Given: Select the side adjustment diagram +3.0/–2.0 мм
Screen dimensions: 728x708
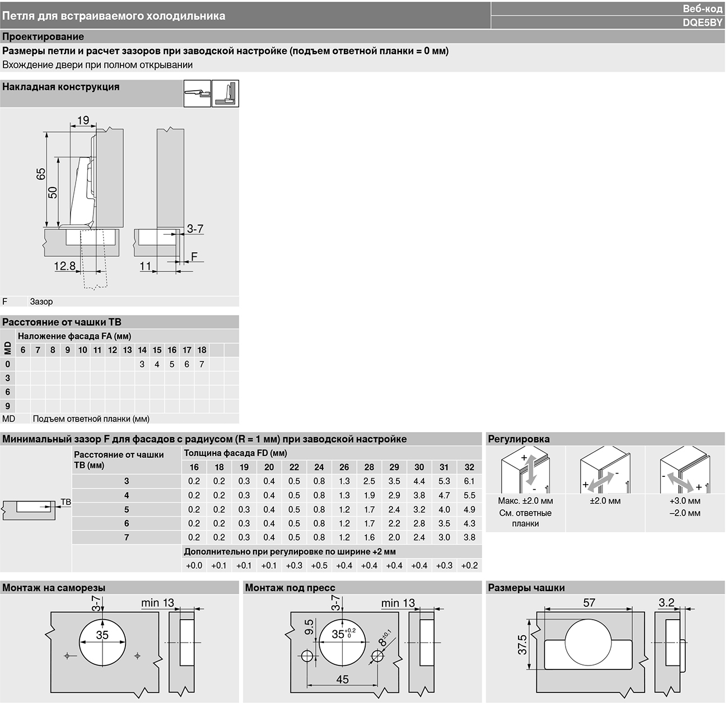Looking at the screenshot, I should [x=684, y=470].
